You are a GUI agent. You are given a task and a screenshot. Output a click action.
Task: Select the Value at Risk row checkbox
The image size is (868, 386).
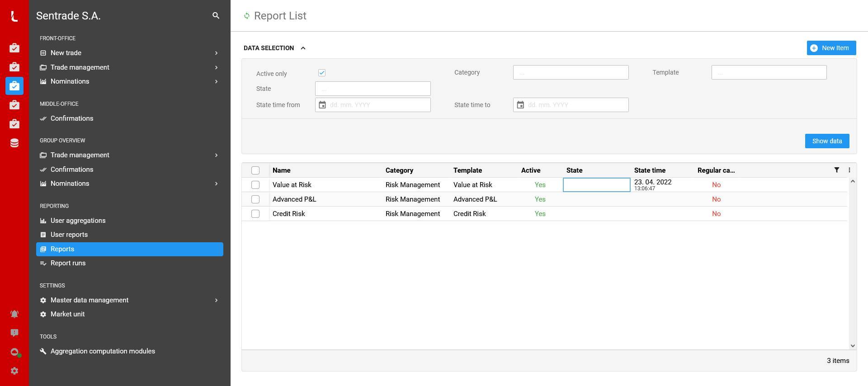pyautogui.click(x=255, y=185)
